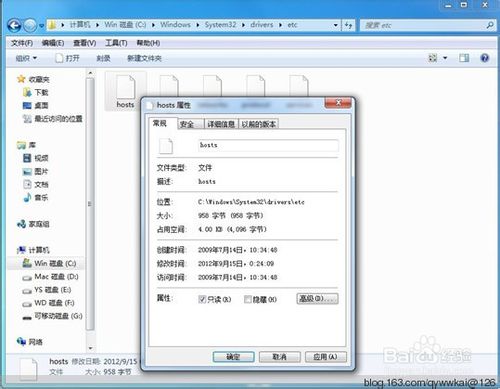
Task: Switch to the 以前的版本 tab
Action: point(259,124)
